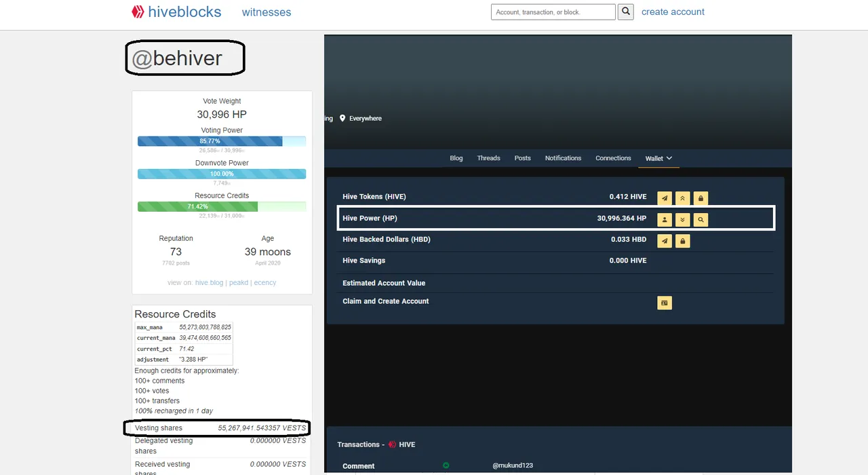Image resolution: width=868 pixels, height=475 pixels.
Task: Click green status icon next to @mukund123
Action: tap(446, 465)
